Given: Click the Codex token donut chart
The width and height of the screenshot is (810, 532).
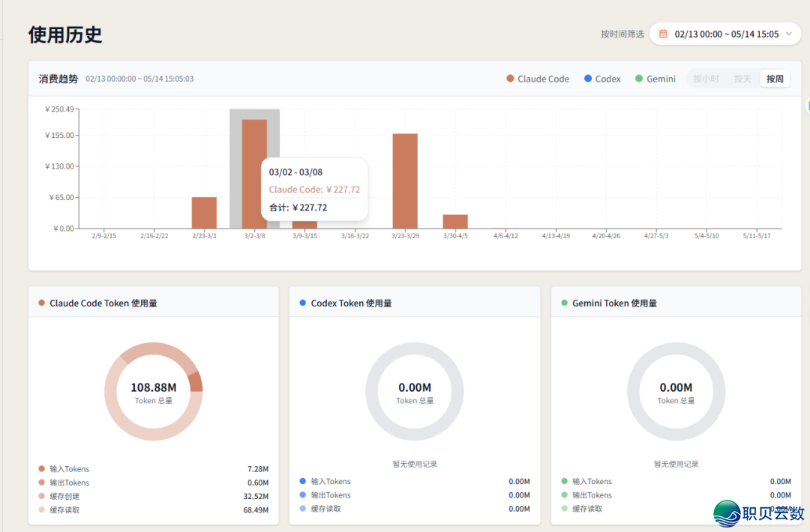Looking at the screenshot, I should pos(414,391).
